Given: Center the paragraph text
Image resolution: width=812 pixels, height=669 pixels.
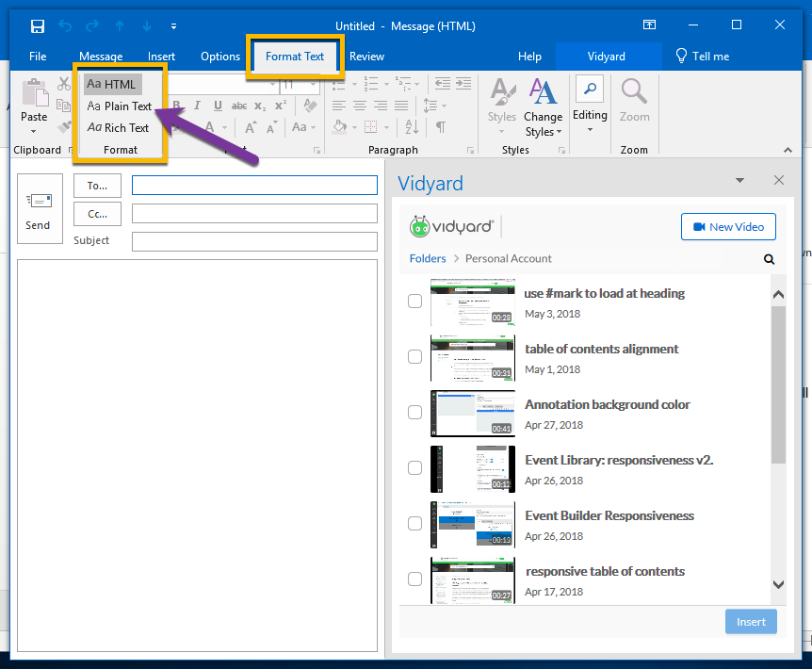Looking at the screenshot, I should 360,106.
